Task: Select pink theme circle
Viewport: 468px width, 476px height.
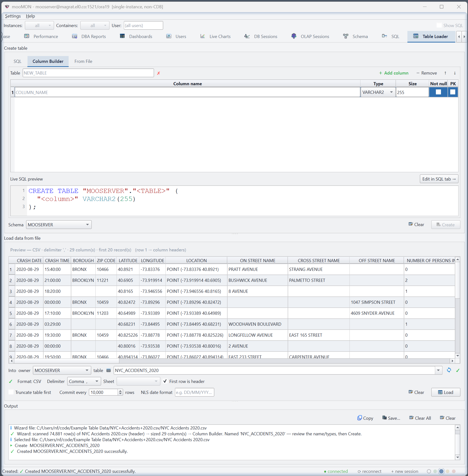Action: tap(454, 471)
